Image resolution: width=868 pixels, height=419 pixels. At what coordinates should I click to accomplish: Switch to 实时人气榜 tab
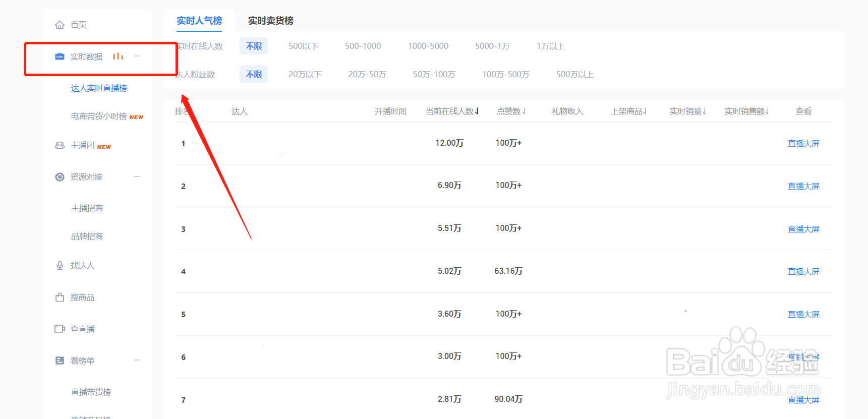pyautogui.click(x=199, y=21)
